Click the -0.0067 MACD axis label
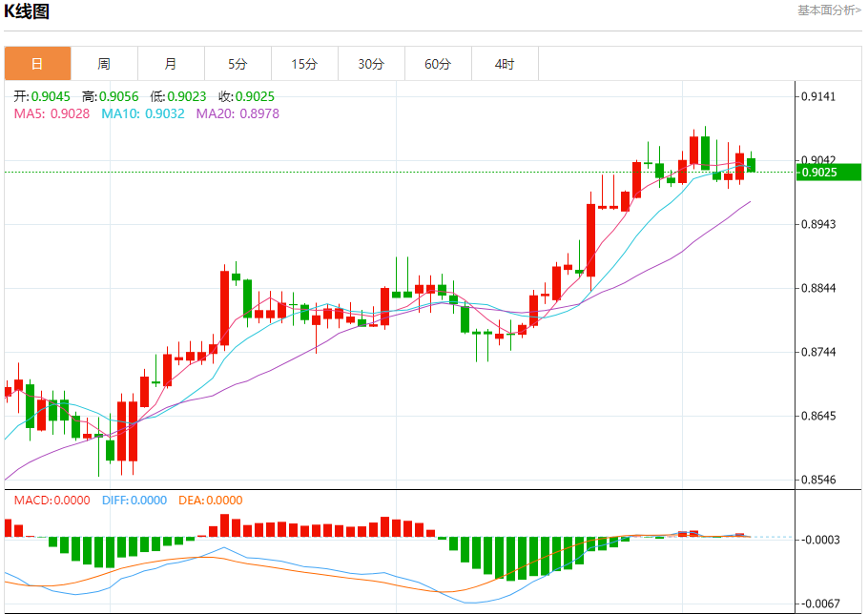Image resolution: width=868 pixels, height=614 pixels. 820,604
